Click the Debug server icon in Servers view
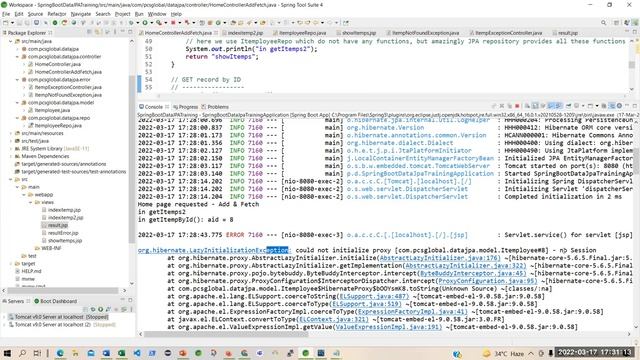The image size is (640, 360). pyautogui.click(x=93, y=309)
